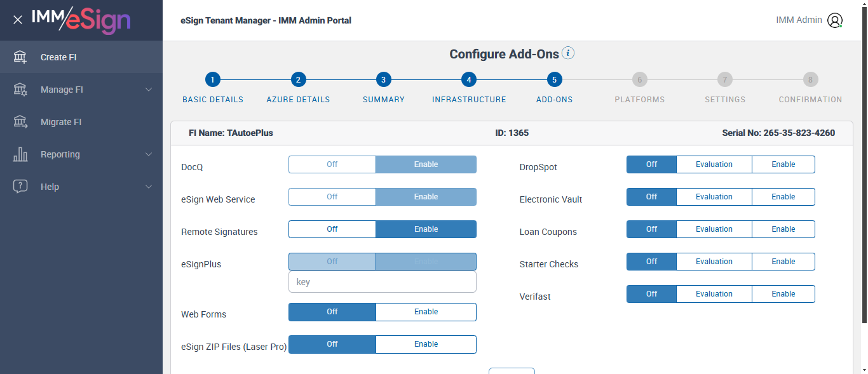The image size is (868, 374).
Task: Enable eSign ZIP Files (Laser Pro)
Action: (x=426, y=344)
